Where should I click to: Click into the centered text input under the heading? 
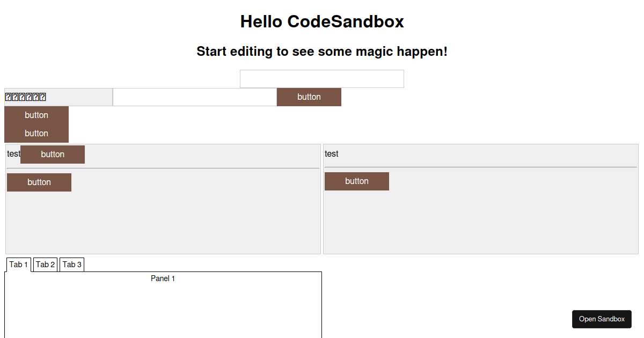click(x=322, y=78)
